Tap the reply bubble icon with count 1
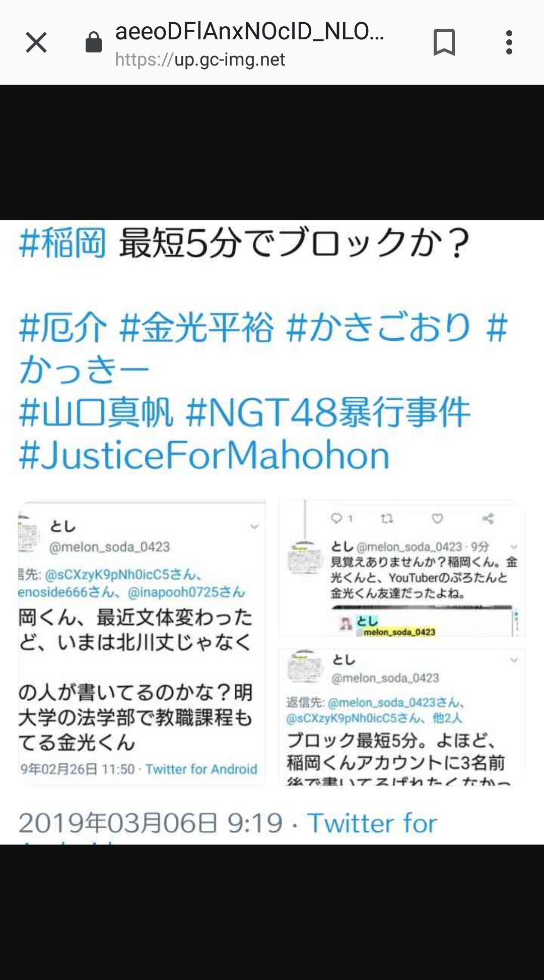Image resolution: width=544 pixels, height=980 pixels. (342, 518)
